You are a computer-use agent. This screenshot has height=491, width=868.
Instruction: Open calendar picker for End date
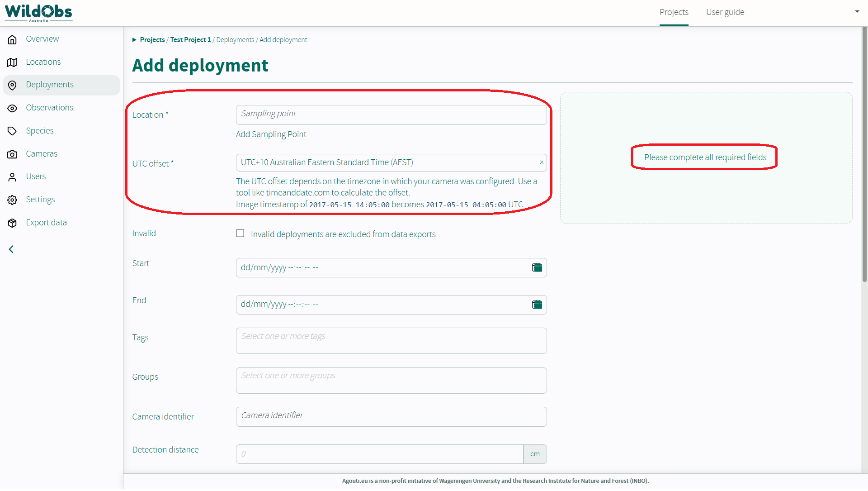[x=537, y=305]
